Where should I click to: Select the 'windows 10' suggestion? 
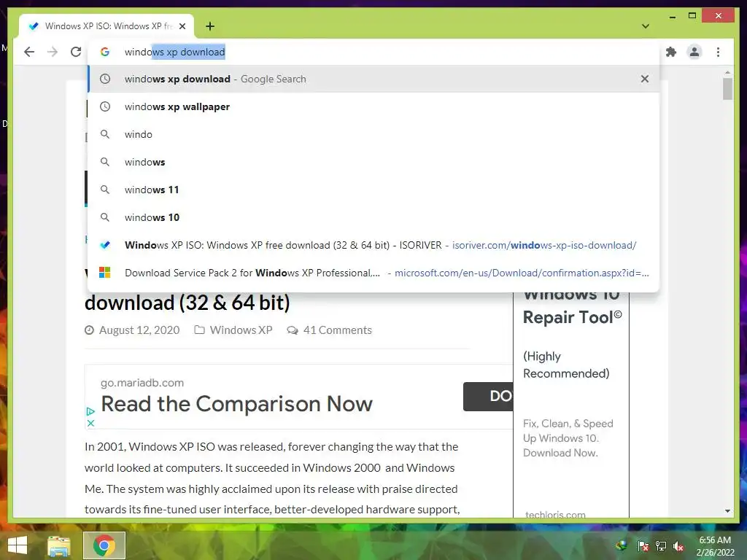[x=373, y=217]
